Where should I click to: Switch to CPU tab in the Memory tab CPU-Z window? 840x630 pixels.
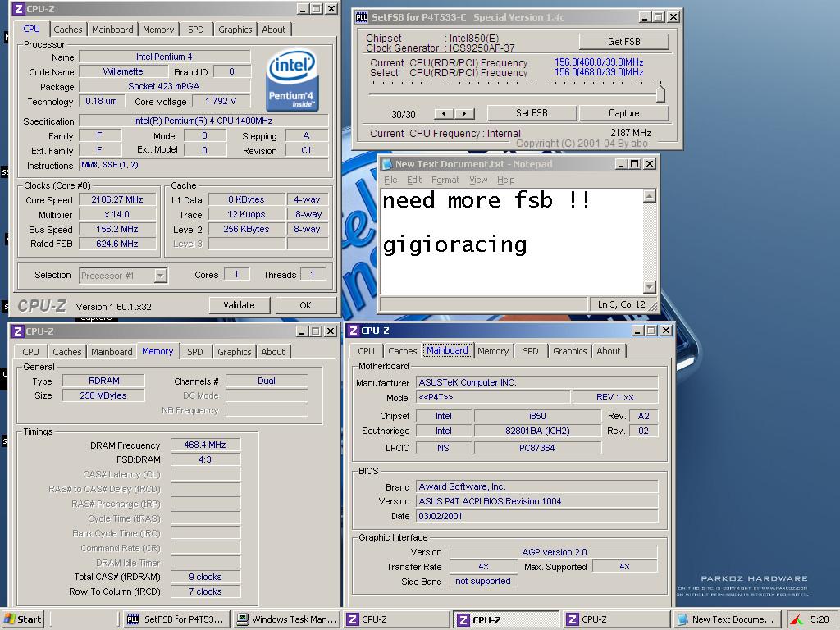[x=30, y=352]
